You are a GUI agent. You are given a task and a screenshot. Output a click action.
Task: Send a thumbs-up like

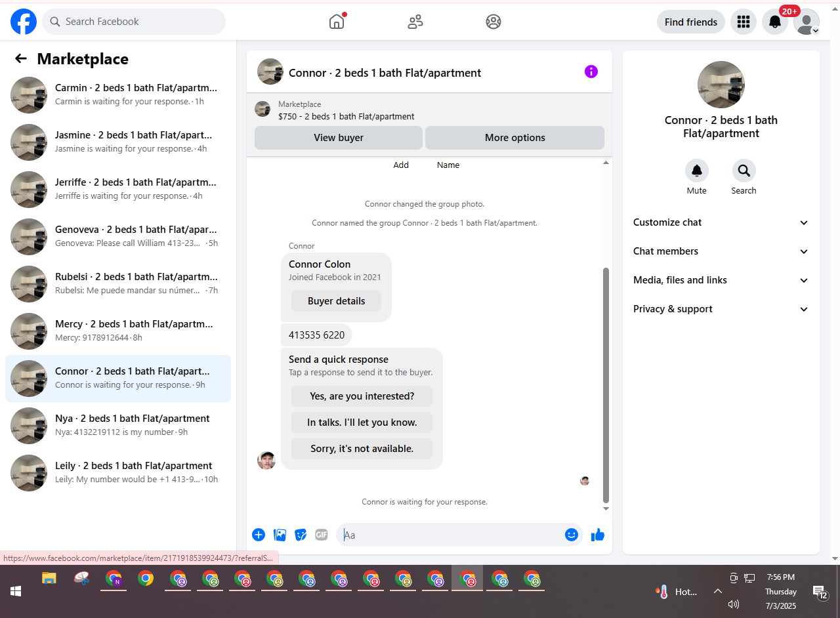[x=597, y=535]
